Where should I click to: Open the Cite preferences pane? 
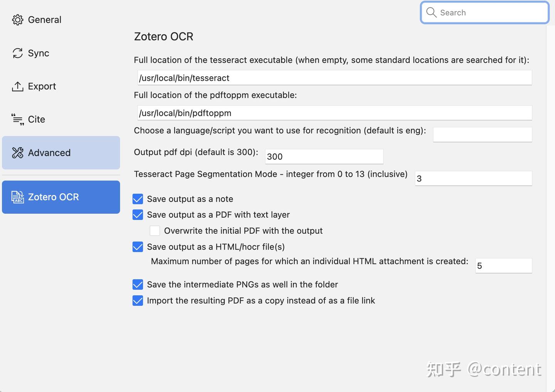(x=36, y=119)
